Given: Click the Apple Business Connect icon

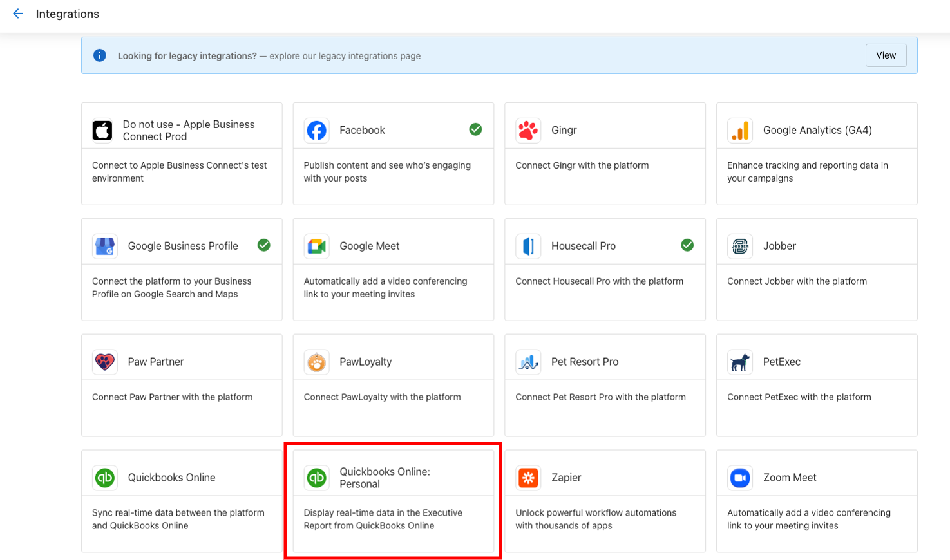Looking at the screenshot, I should (x=102, y=130).
